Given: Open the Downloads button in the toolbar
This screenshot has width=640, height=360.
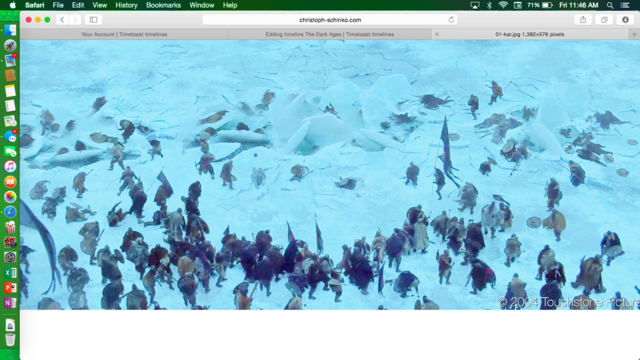Looking at the screenshot, I should (625, 20).
